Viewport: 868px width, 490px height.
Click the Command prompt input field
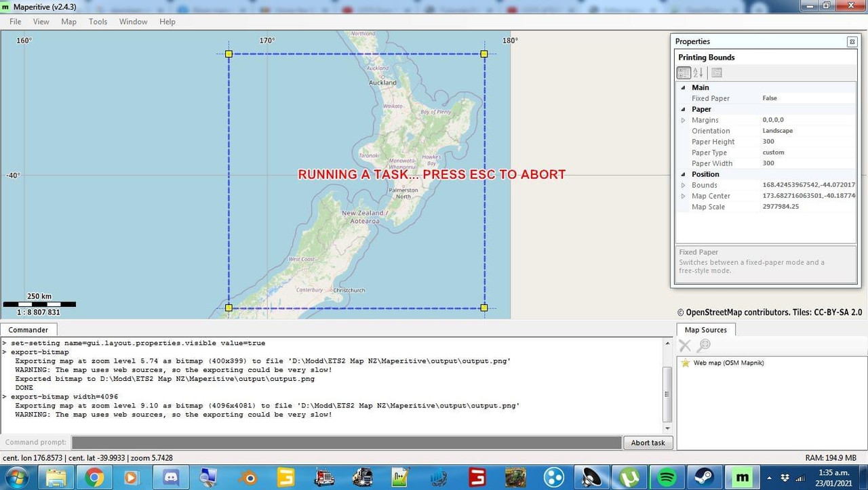(x=347, y=443)
